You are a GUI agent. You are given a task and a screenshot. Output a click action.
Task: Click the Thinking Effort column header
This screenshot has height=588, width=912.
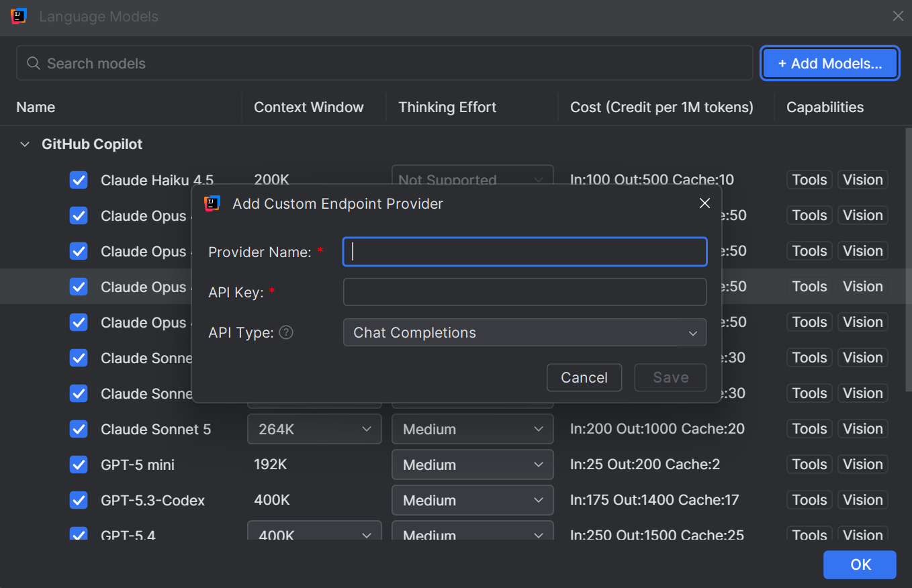pos(447,107)
